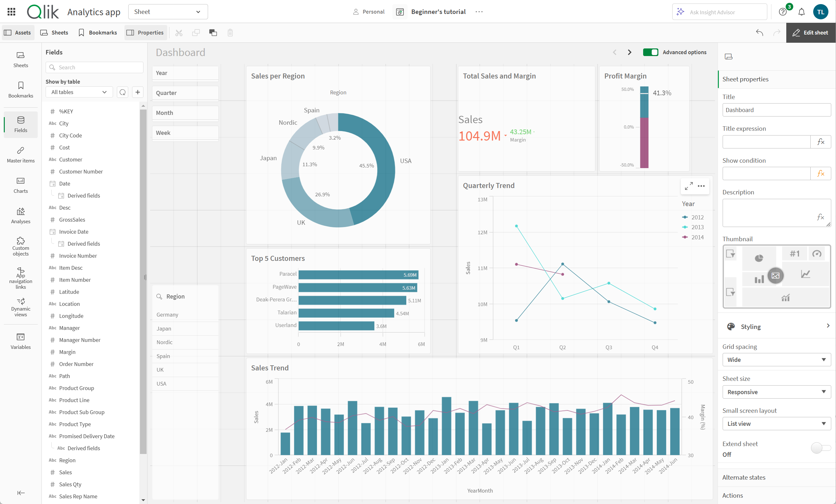Click the Charts icon in sidebar
Viewport: 836px width, 504px height.
click(20, 185)
